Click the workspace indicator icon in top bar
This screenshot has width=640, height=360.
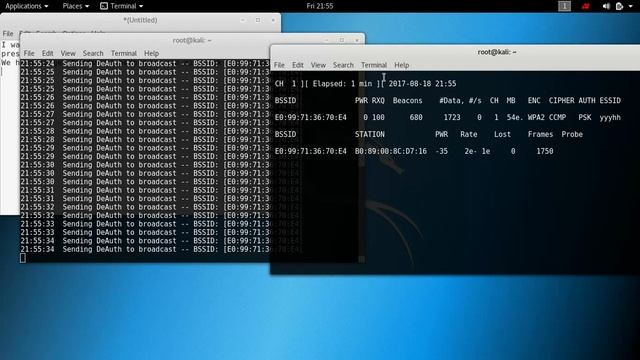coord(564,6)
